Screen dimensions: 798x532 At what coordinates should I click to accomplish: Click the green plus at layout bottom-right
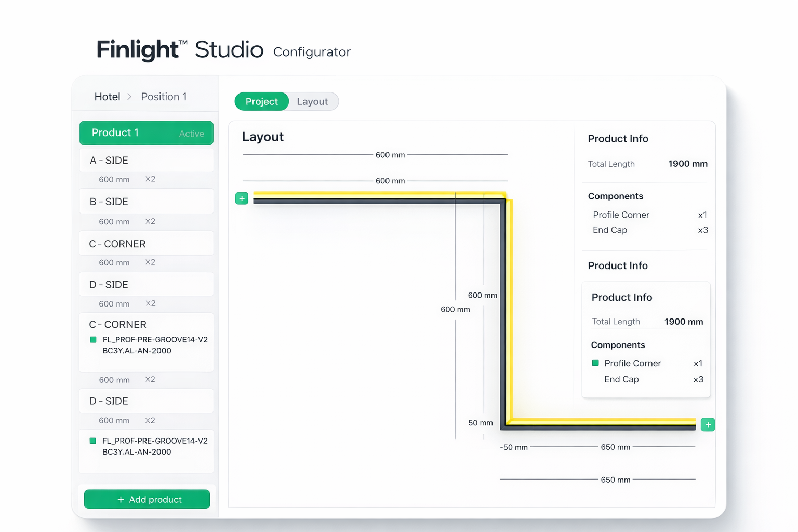pos(708,424)
